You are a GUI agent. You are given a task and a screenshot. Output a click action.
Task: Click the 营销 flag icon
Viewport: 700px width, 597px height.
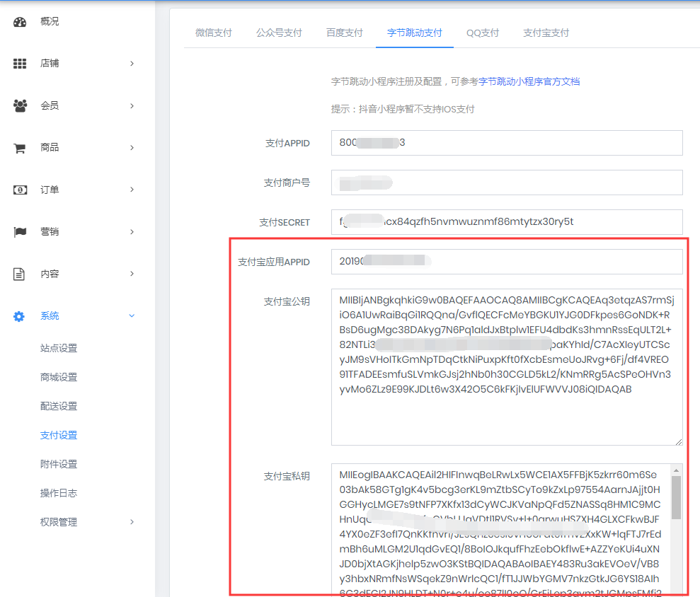(20, 232)
